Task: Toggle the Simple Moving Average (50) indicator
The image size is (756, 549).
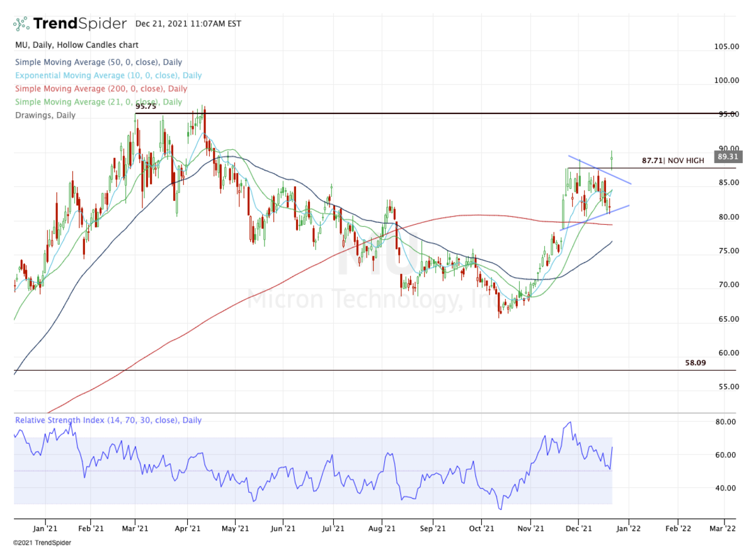Action: tap(98, 62)
